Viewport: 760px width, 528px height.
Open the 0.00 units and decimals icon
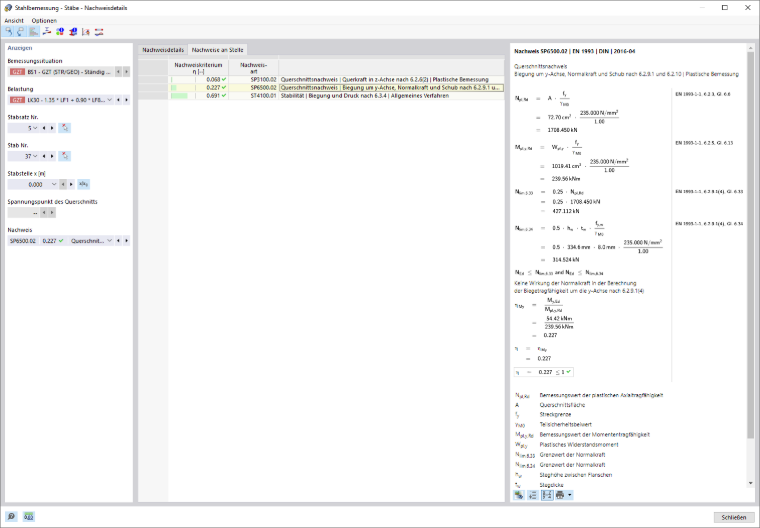coord(29,516)
